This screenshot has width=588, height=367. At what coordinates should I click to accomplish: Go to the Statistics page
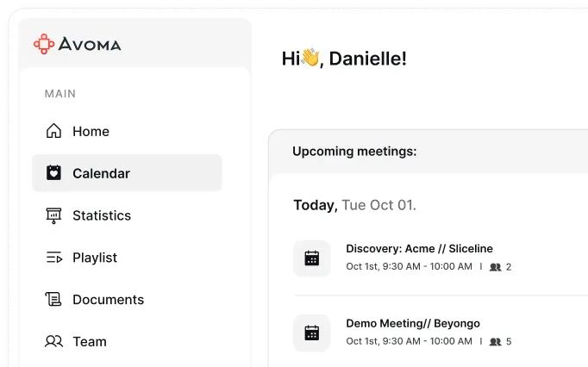pyautogui.click(x=102, y=215)
